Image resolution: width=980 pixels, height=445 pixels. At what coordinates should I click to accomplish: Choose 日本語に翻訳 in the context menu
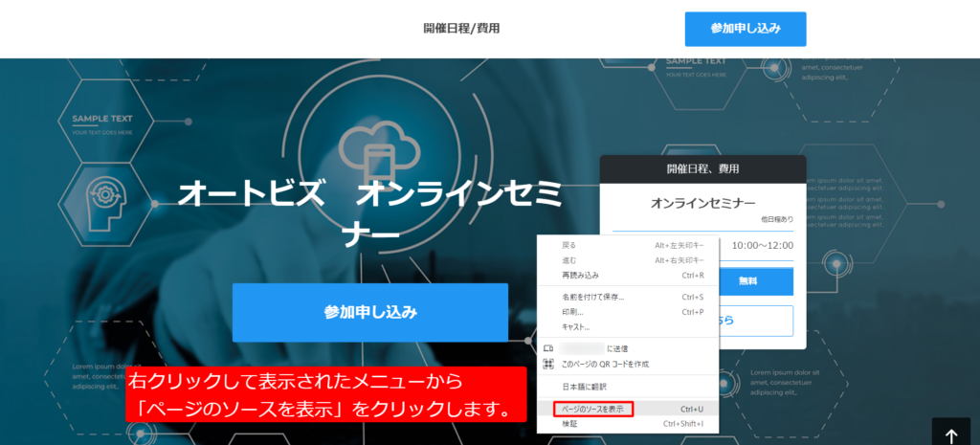coord(628,387)
